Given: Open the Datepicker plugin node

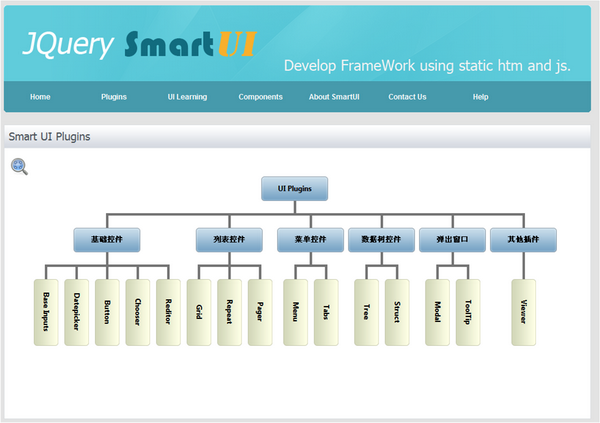Looking at the screenshot, I should pyautogui.click(x=77, y=312).
